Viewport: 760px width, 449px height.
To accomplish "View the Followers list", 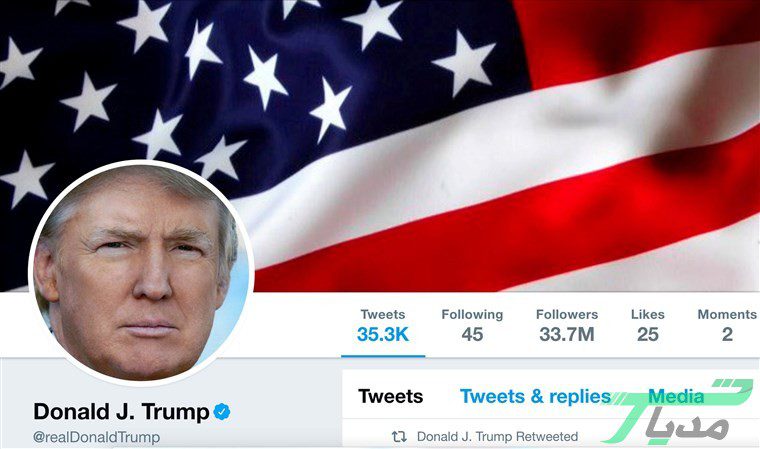I will pos(567,326).
